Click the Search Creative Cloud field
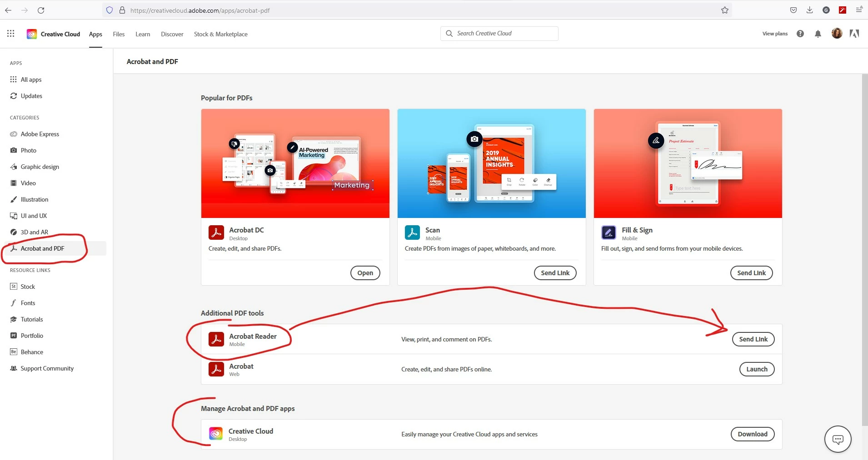 coord(499,34)
